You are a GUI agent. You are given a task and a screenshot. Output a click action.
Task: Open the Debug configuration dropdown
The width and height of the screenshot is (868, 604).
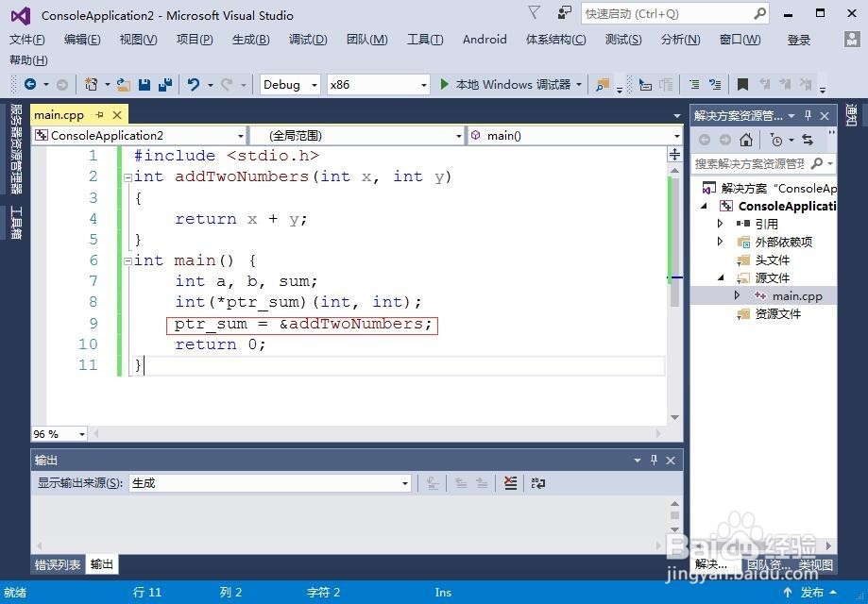(315, 85)
